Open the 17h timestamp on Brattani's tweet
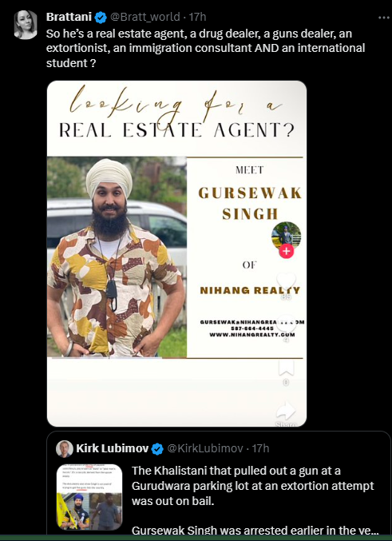 (x=197, y=17)
